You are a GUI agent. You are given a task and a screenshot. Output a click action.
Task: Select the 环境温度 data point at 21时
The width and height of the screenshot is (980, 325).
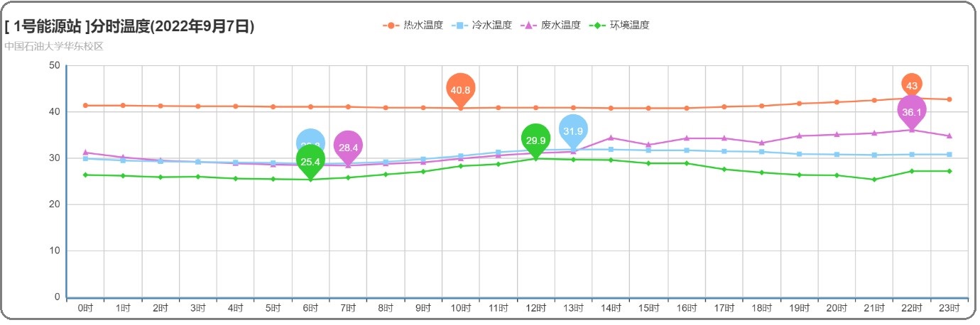click(874, 180)
